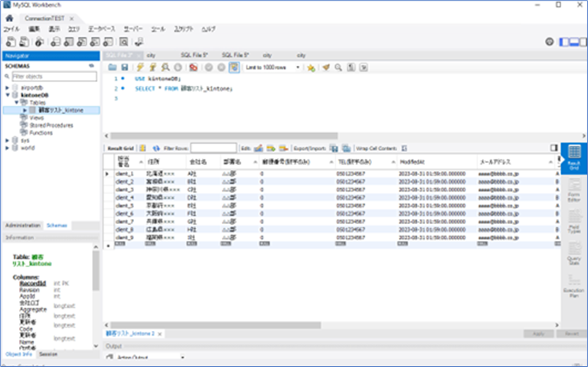The width and height of the screenshot is (588, 367).
Task: Toggle Wrap Cell Content option
Action: coord(404,149)
